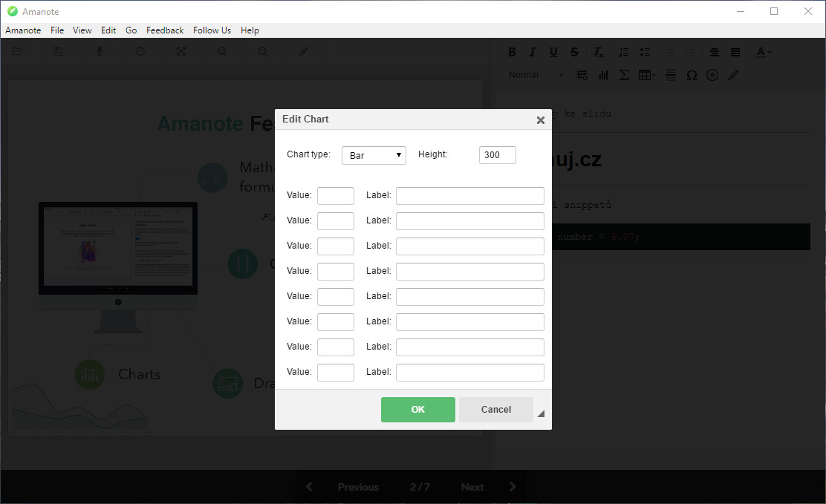Viewport: 826px width, 504px height.
Task: Toggle strikethrough formatting in the note editor
Action: [x=574, y=52]
